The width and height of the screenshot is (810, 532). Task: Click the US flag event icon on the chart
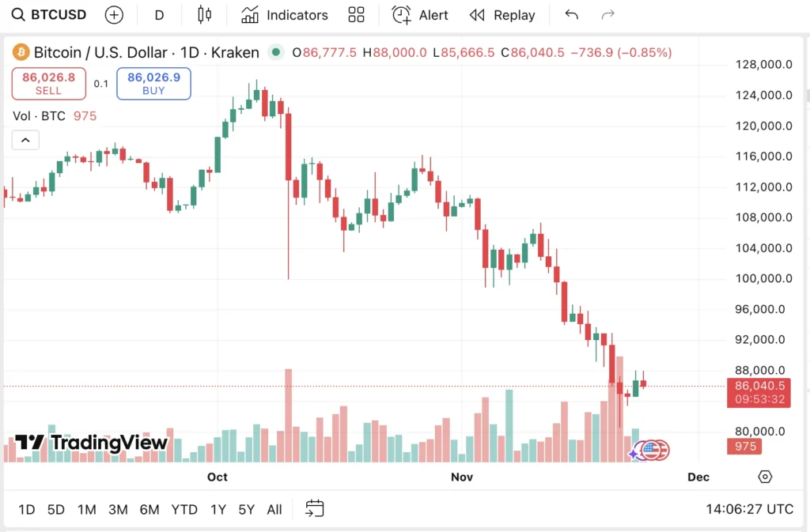tap(651, 449)
